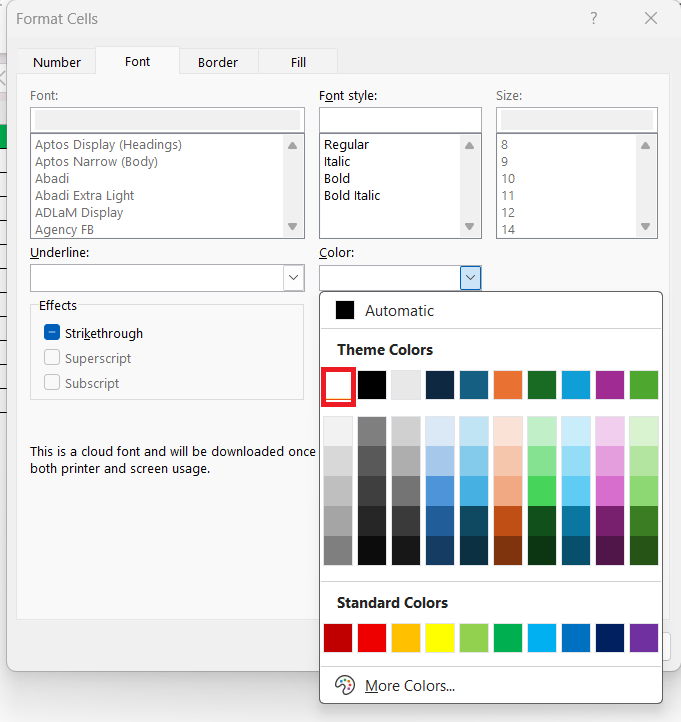
Task: Choose Bold Italic font style
Action: pos(352,196)
